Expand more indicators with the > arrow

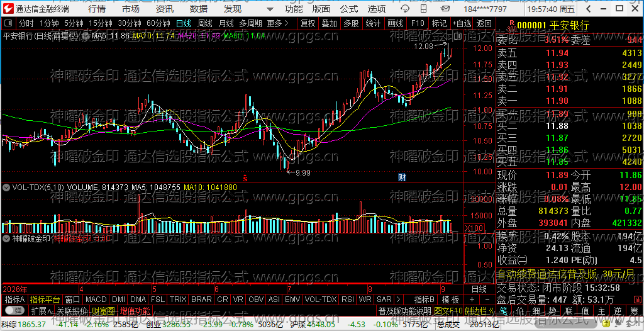397,299
